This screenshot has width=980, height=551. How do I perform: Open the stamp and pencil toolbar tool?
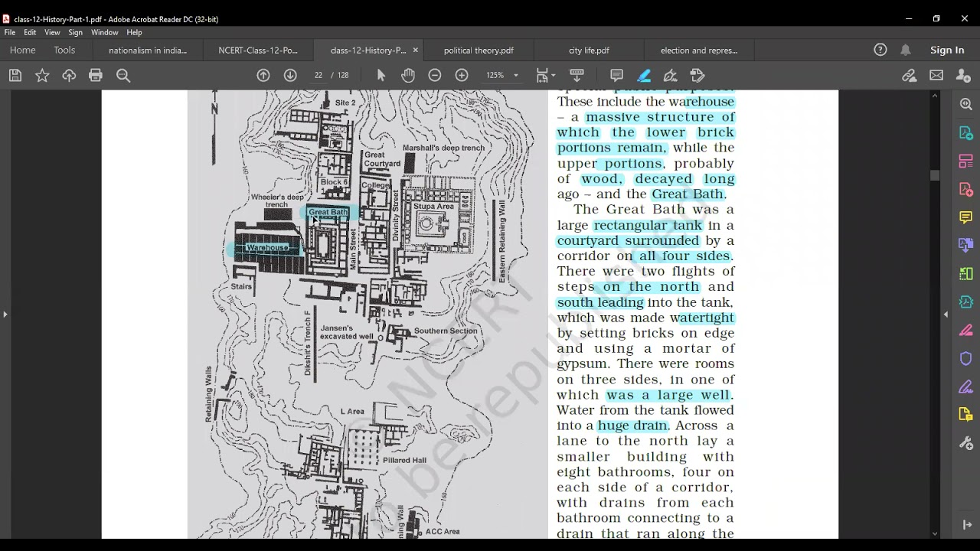coord(697,75)
